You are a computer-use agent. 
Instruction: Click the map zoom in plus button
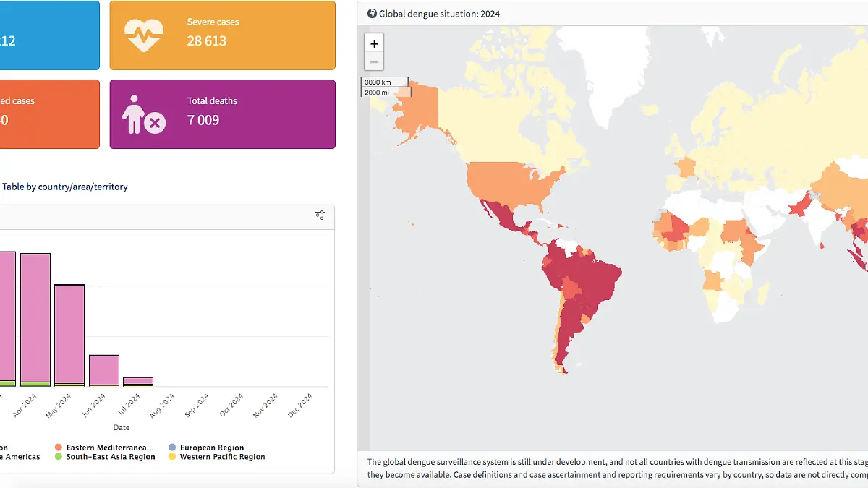coord(374,43)
